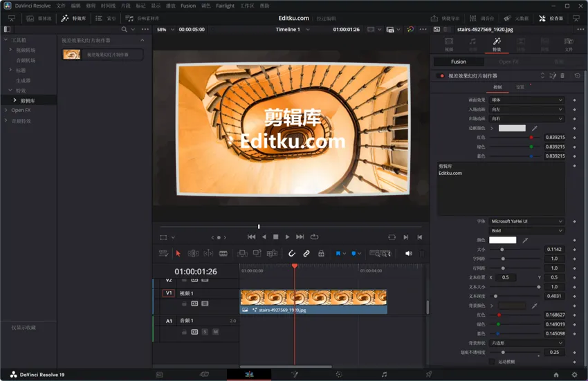Open effect in Fusion page wand icon
This screenshot has width=588, height=381.
[x=553, y=76]
